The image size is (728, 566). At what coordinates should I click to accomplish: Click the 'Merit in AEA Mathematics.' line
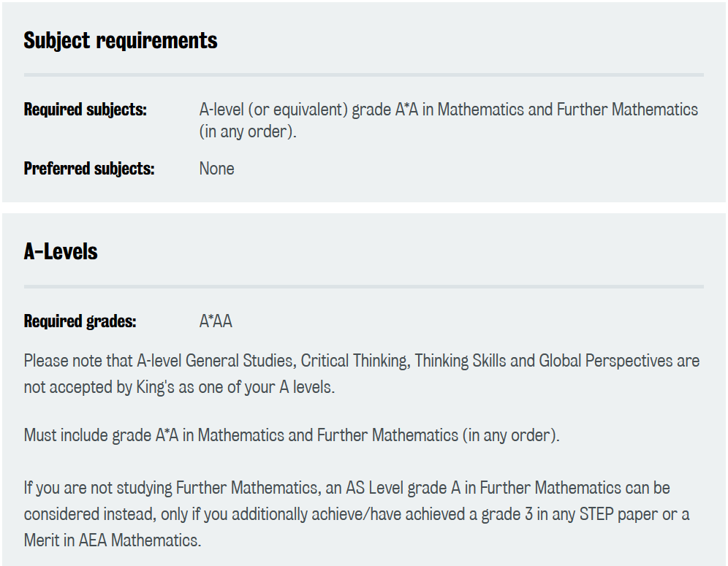click(113, 540)
